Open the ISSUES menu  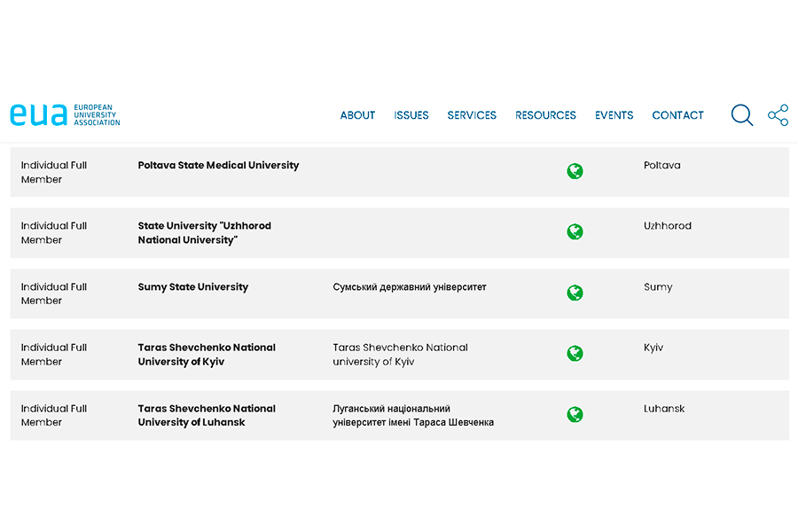[x=411, y=115]
